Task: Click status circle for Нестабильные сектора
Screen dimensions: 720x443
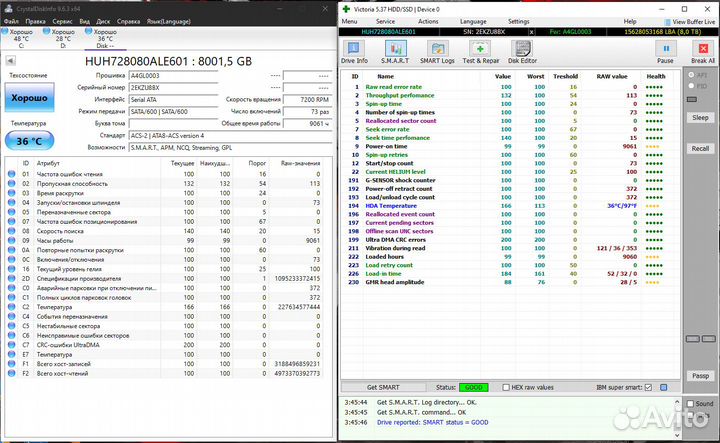Action: [11, 326]
